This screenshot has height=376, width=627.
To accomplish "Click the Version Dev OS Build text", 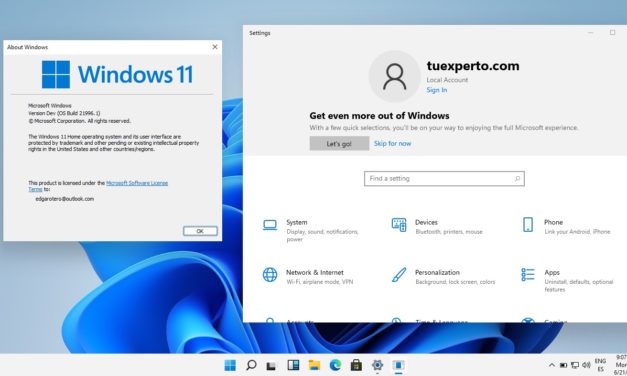I will [64, 113].
